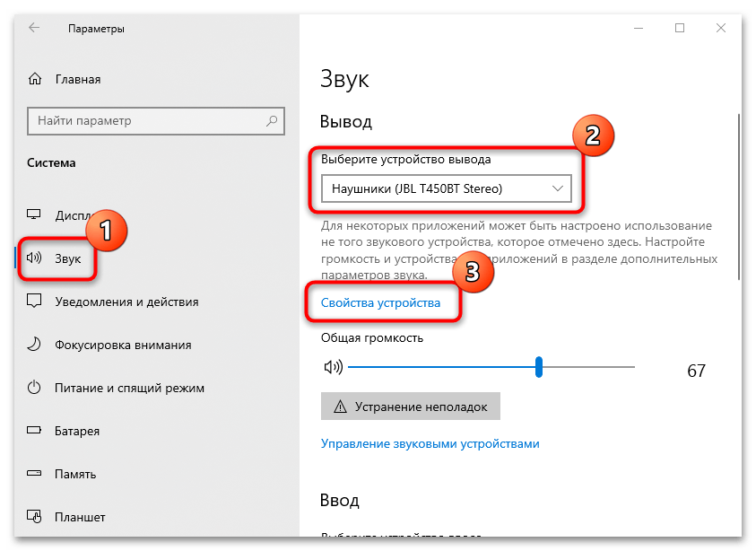Open Управление звуковыми устройствами link
This screenshot has width=756, height=551.
click(x=430, y=443)
